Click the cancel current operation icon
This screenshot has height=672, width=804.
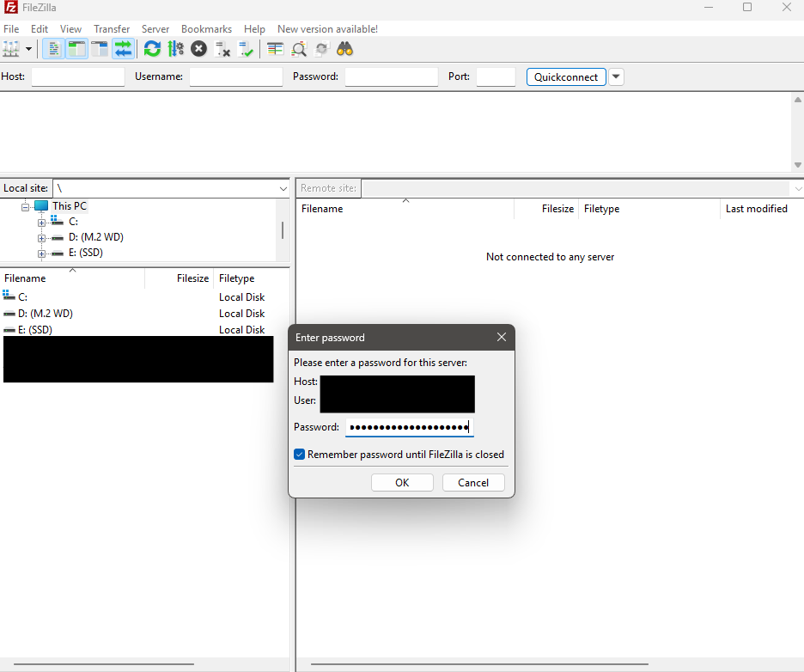199,49
